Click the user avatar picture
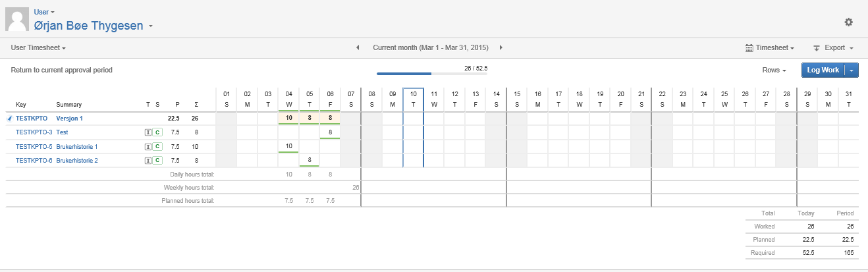 click(17, 20)
